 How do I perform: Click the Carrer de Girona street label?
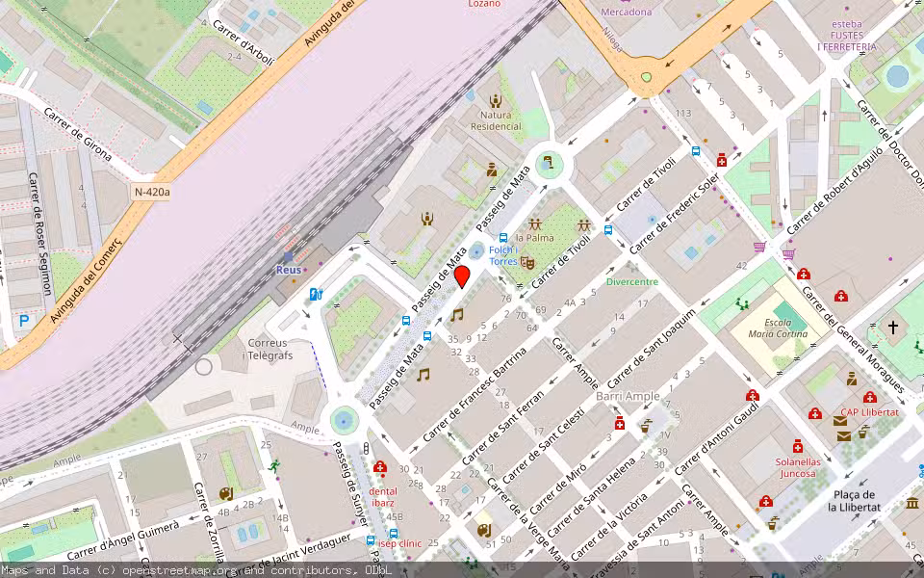[x=77, y=135]
